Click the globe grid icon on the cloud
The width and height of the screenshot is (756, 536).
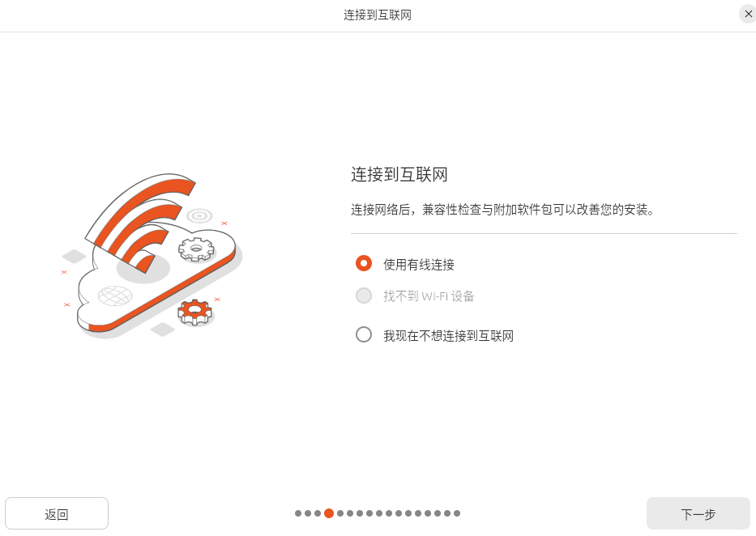click(115, 296)
